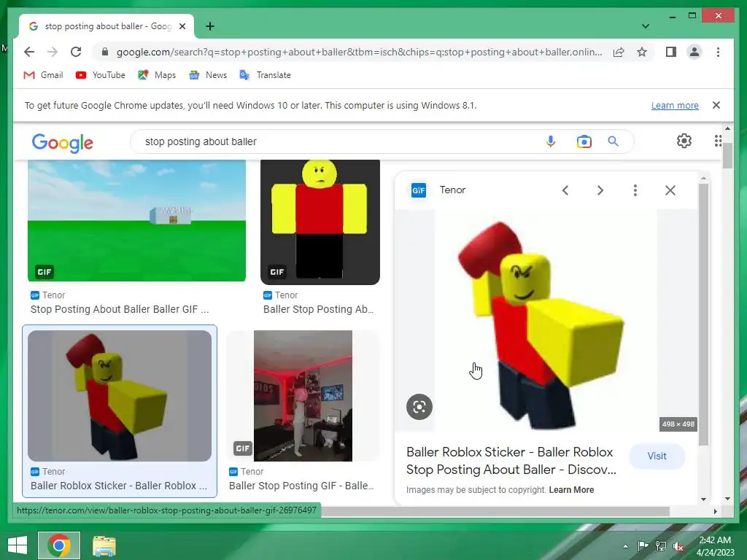Click the preview panel scrollbar thumb

point(704,314)
